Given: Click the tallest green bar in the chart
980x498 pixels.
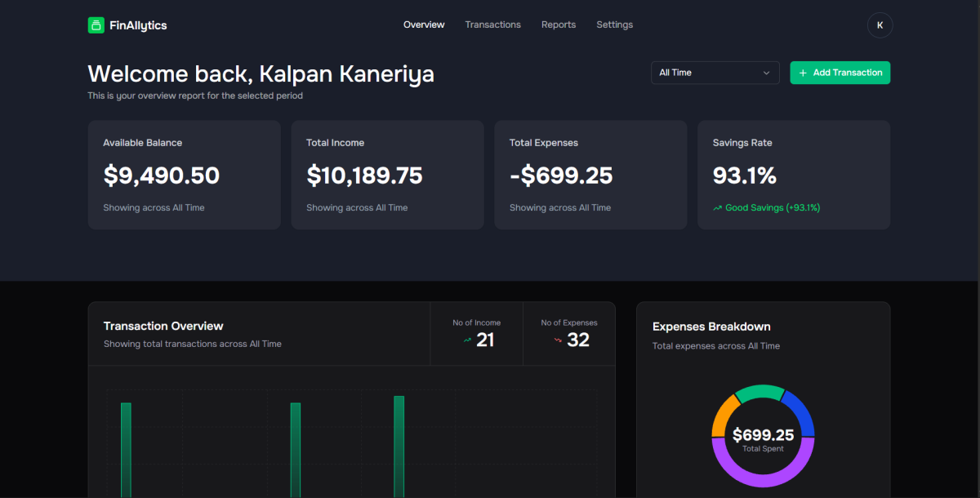Looking at the screenshot, I should coord(399,446).
